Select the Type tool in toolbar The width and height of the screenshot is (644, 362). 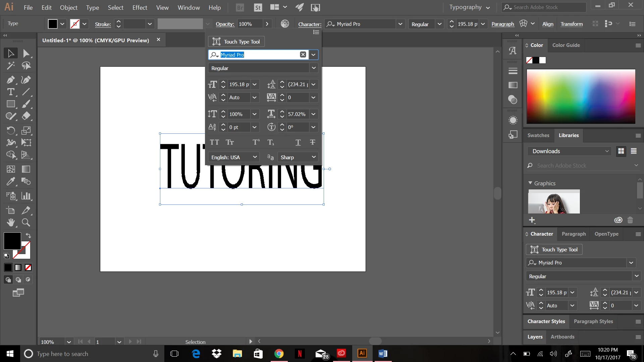[10, 92]
